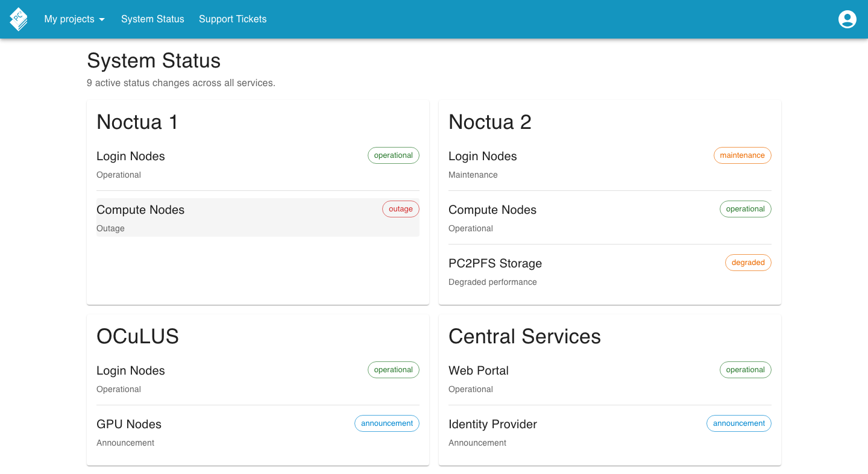Click operational badge for Web Portal
The height and width of the screenshot is (474, 868).
point(746,370)
